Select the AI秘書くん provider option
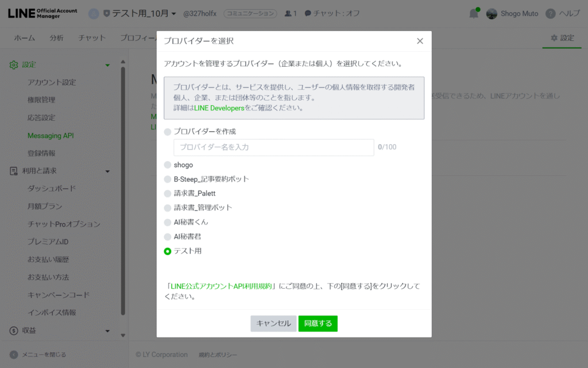The width and height of the screenshot is (588, 368). pyautogui.click(x=168, y=222)
